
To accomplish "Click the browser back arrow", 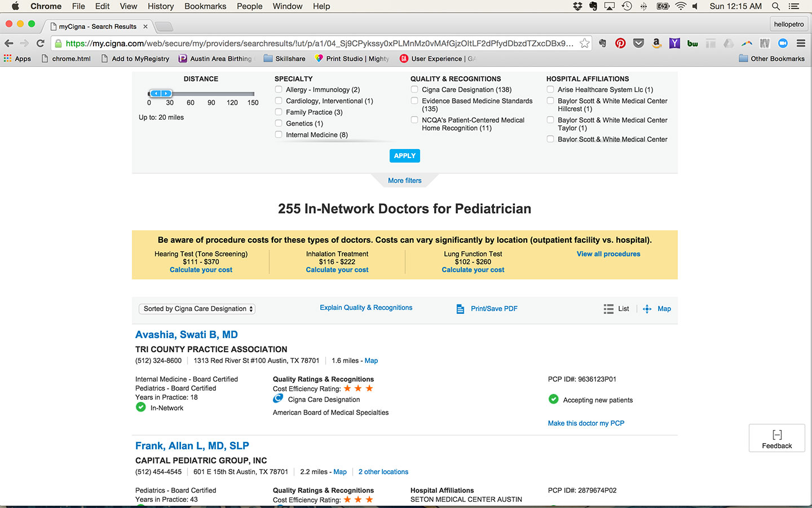I will coord(9,43).
